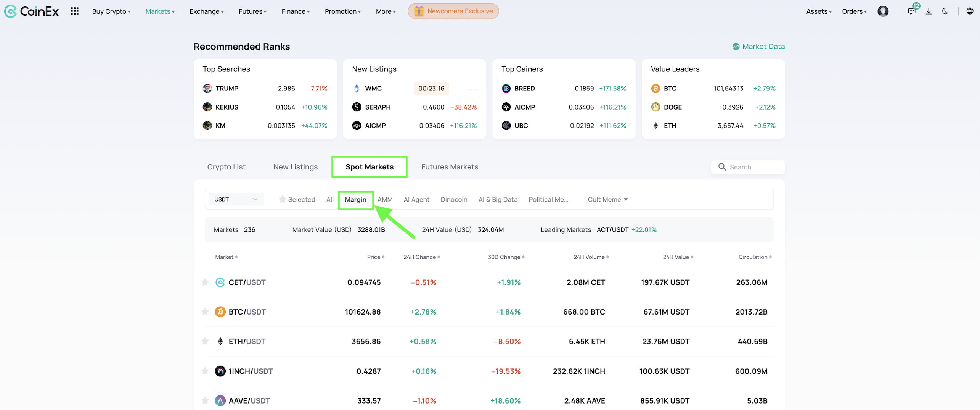
Task: Open the More menu
Action: pyautogui.click(x=386, y=11)
